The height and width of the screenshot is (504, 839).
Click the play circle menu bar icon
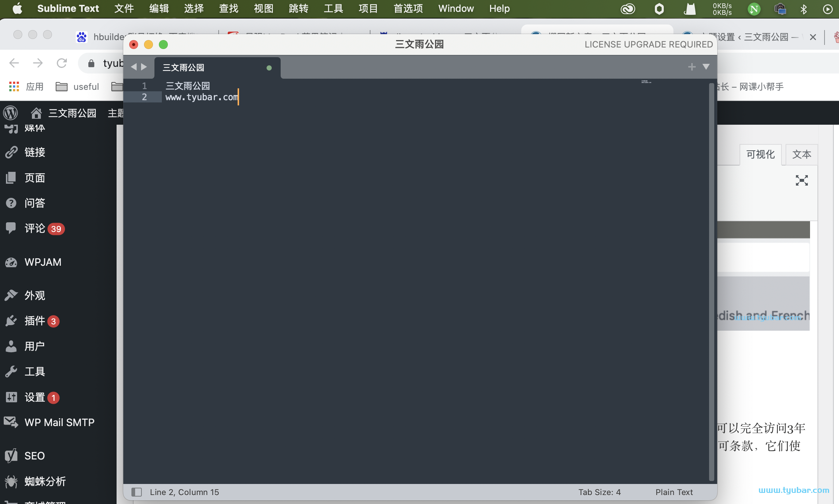click(828, 9)
